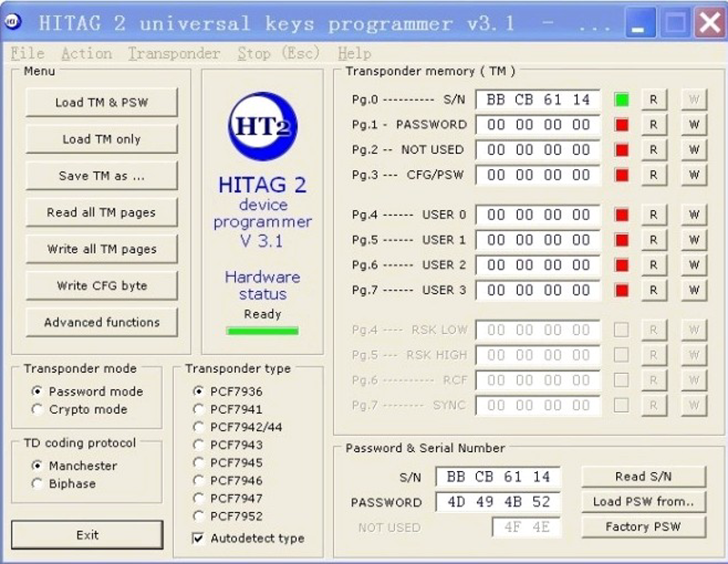Select PCF7943 transponder type
The height and width of the screenshot is (564, 728).
pyautogui.click(x=198, y=445)
